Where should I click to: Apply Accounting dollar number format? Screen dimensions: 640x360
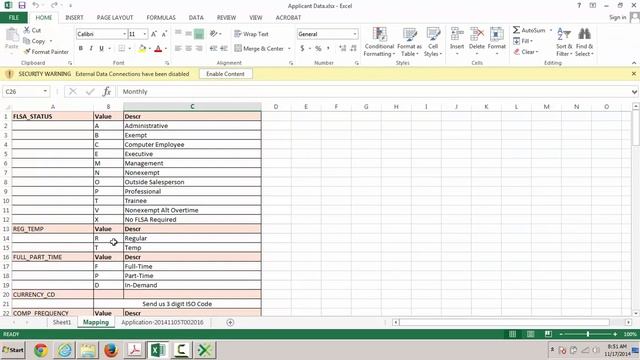coord(302,48)
